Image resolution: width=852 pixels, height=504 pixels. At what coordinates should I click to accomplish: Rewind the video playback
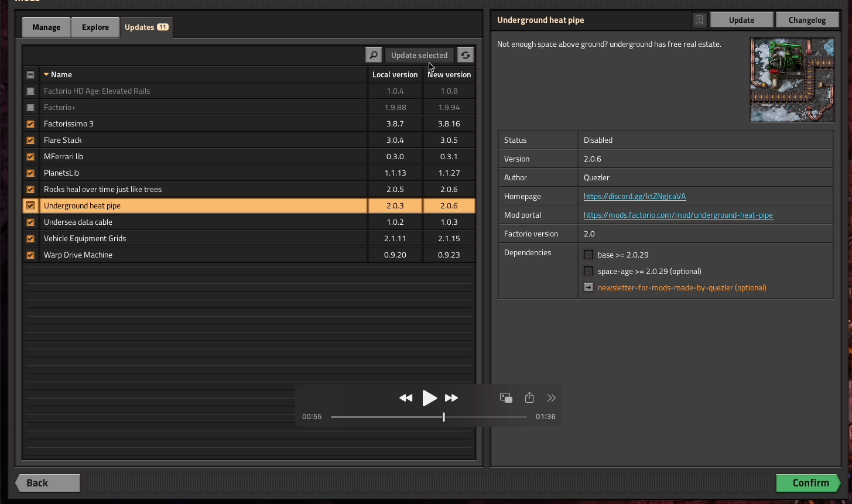[406, 398]
